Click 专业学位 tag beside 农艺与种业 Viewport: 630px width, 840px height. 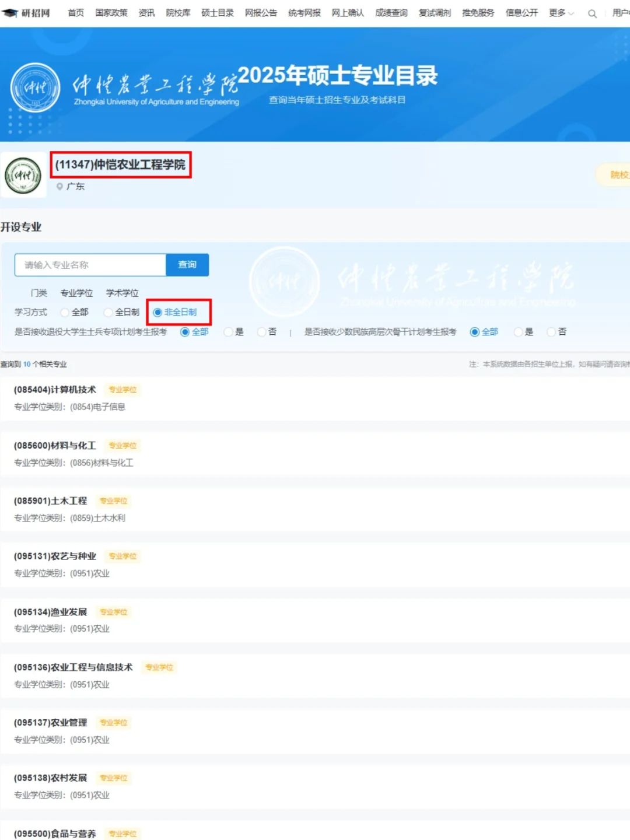[x=123, y=556]
